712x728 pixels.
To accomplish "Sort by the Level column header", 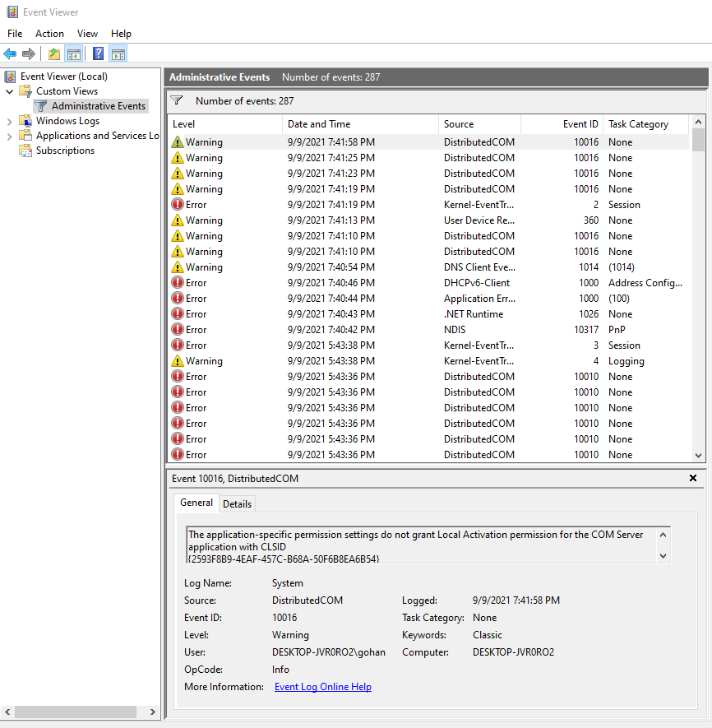I will pos(224,124).
